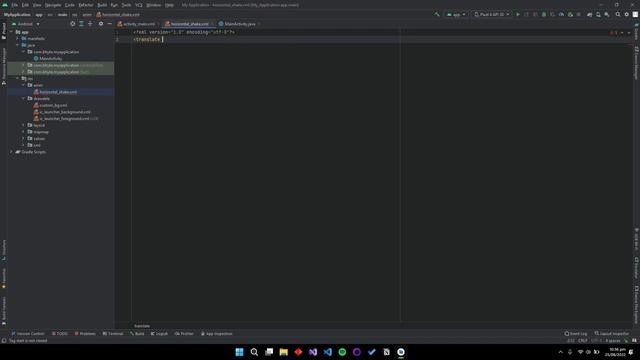
Task: Expand the manifests folder
Action: (18, 38)
